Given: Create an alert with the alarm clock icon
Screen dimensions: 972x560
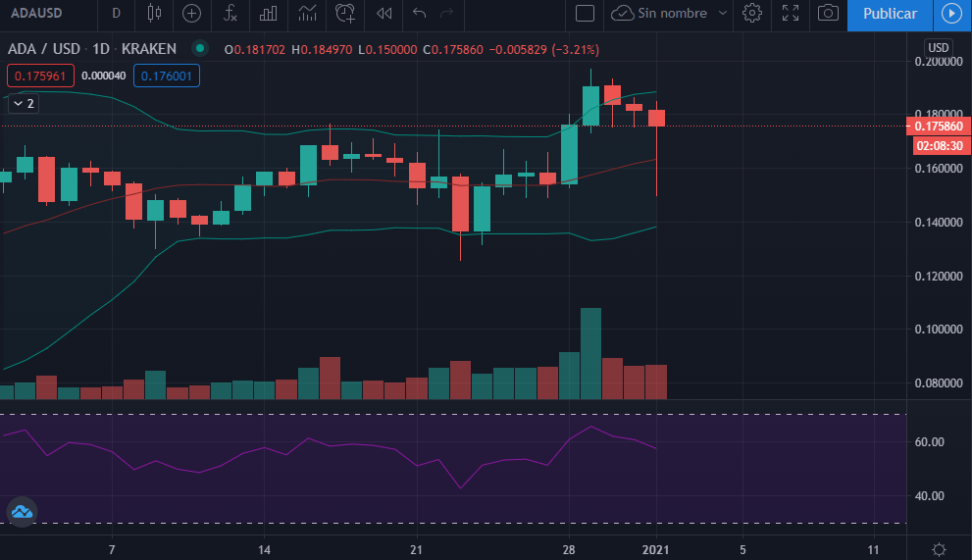Looking at the screenshot, I should tap(345, 13).
